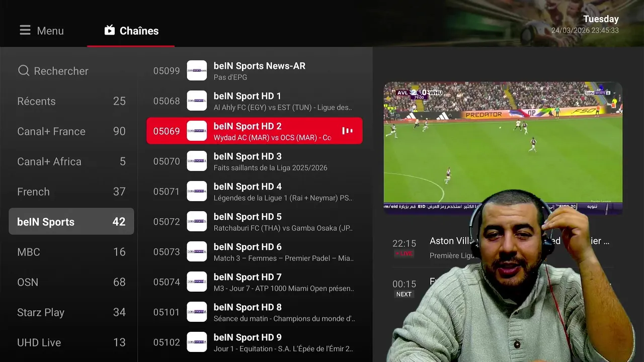Click beIN Sport HD 2 channel logo
Viewport: 644px width, 362px height.
[x=197, y=131]
